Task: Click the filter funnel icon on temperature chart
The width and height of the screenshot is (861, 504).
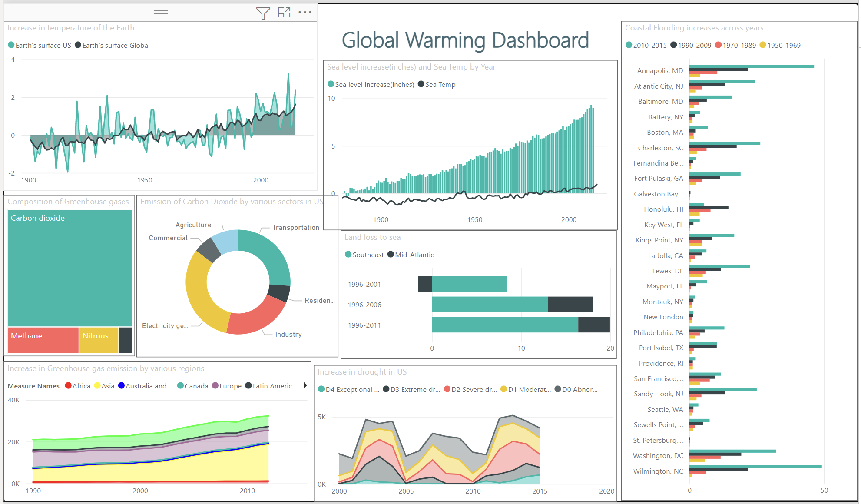Action: point(263,13)
